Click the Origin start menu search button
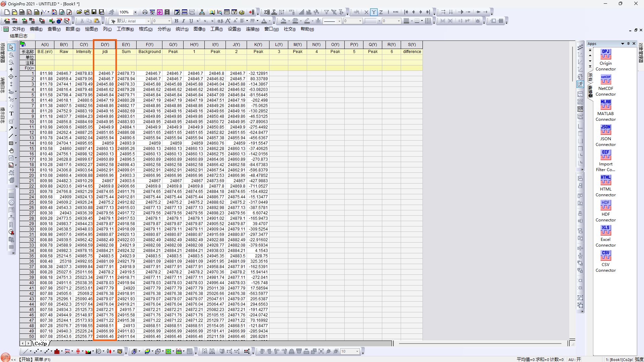This screenshot has height=362, width=644. coord(6,358)
